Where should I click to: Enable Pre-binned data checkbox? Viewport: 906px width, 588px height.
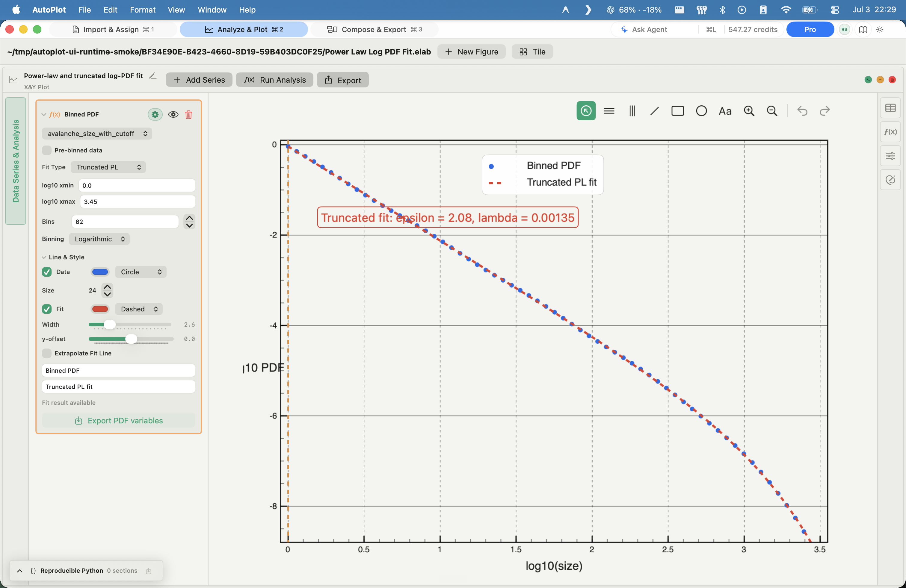pos(47,150)
